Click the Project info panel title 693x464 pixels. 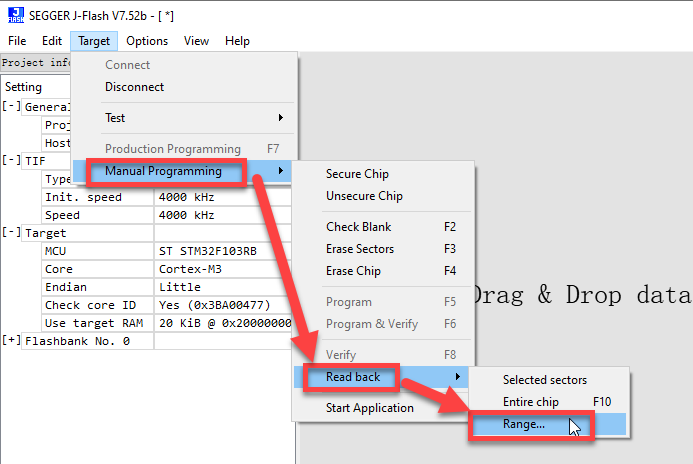click(x=36, y=63)
